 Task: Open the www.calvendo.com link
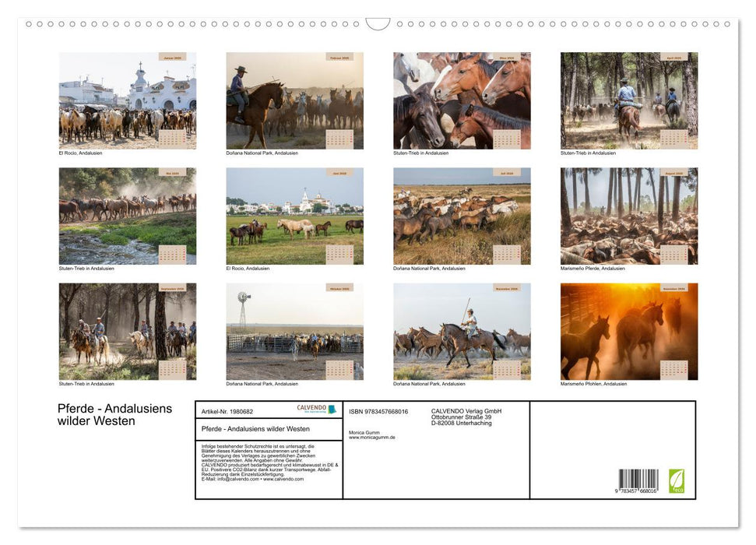click(285, 477)
